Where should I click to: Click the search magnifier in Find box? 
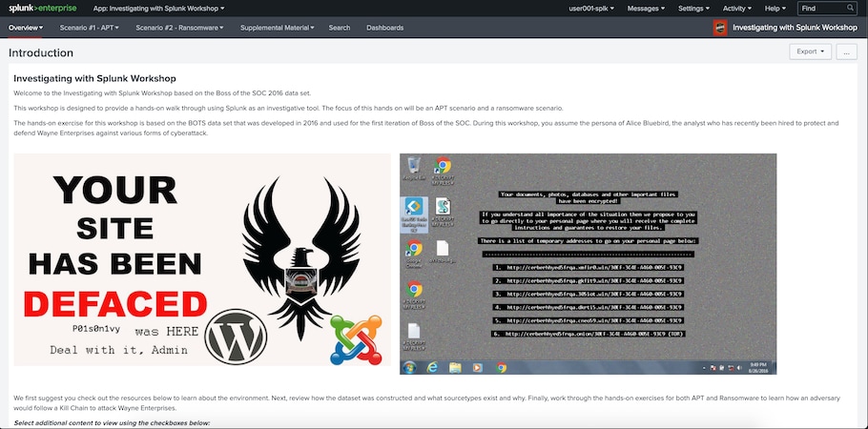[x=850, y=9]
